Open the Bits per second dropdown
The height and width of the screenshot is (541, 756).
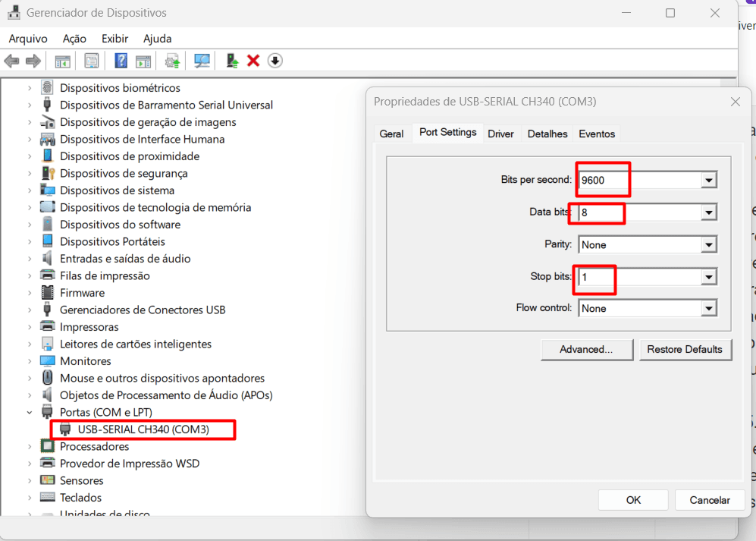tap(708, 180)
